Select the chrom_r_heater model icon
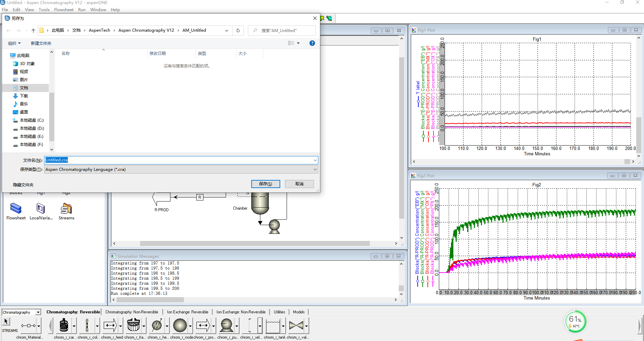 157,325
